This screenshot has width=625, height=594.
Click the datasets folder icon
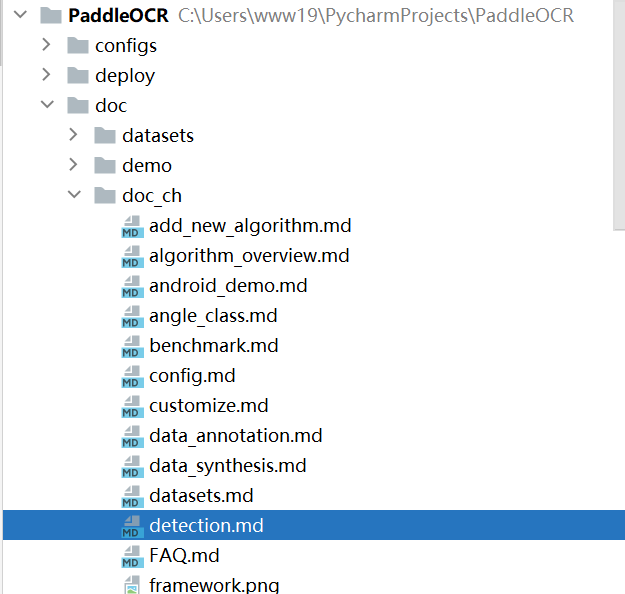pos(105,136)
